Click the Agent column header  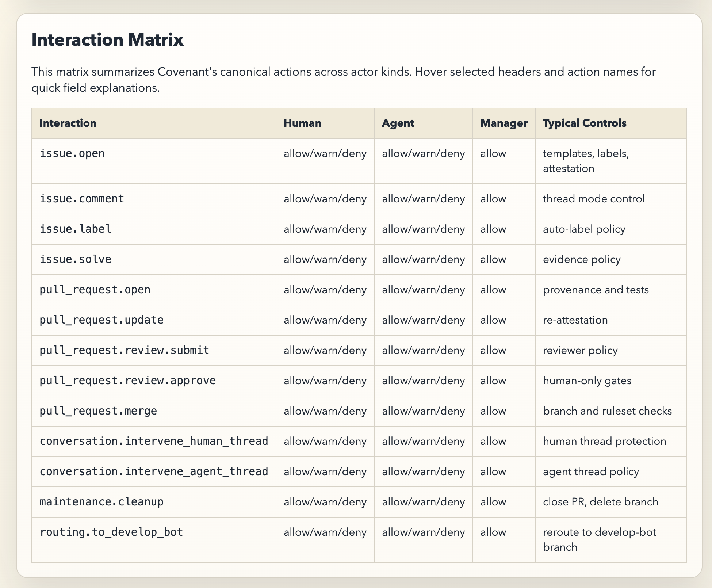click(x=398, y=123)
